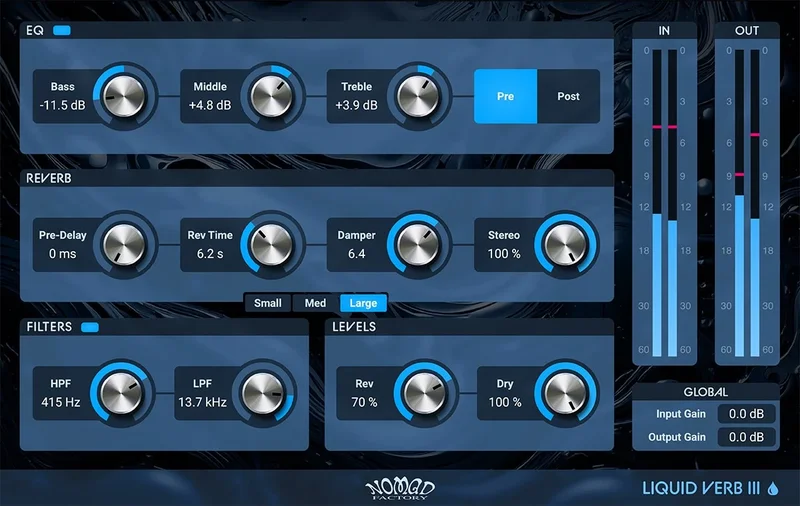Choose the Small room size
This screenshot has width=800, height=506.
267,303
